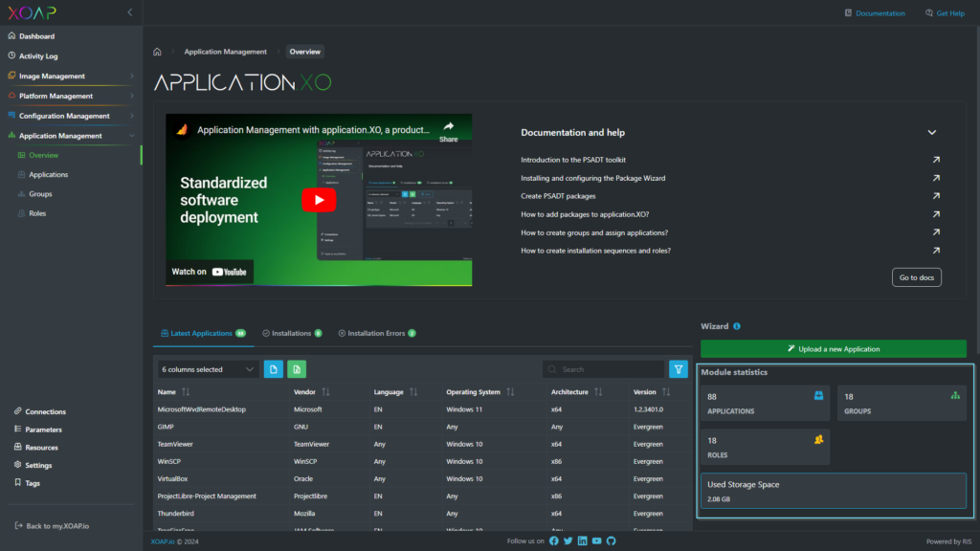Click the XOAP logo
The height and width of the screenshot is (551, 980).
point(32,12)
